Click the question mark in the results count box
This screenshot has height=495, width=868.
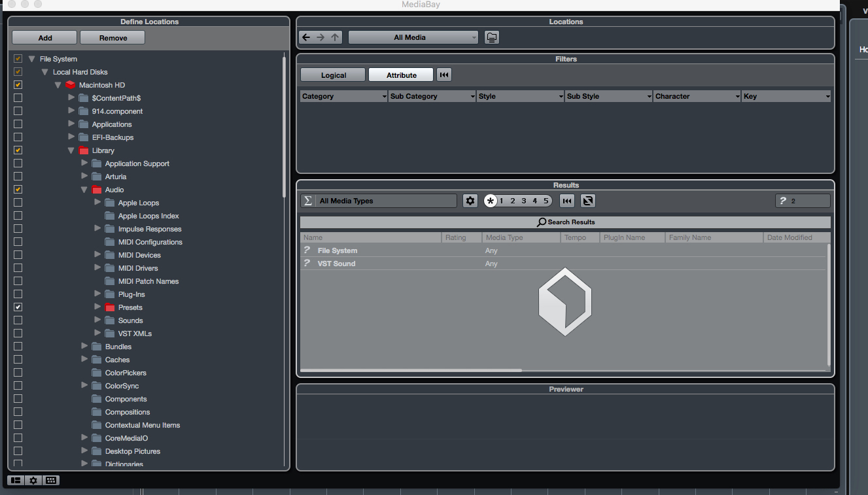[x=783, y=201]
